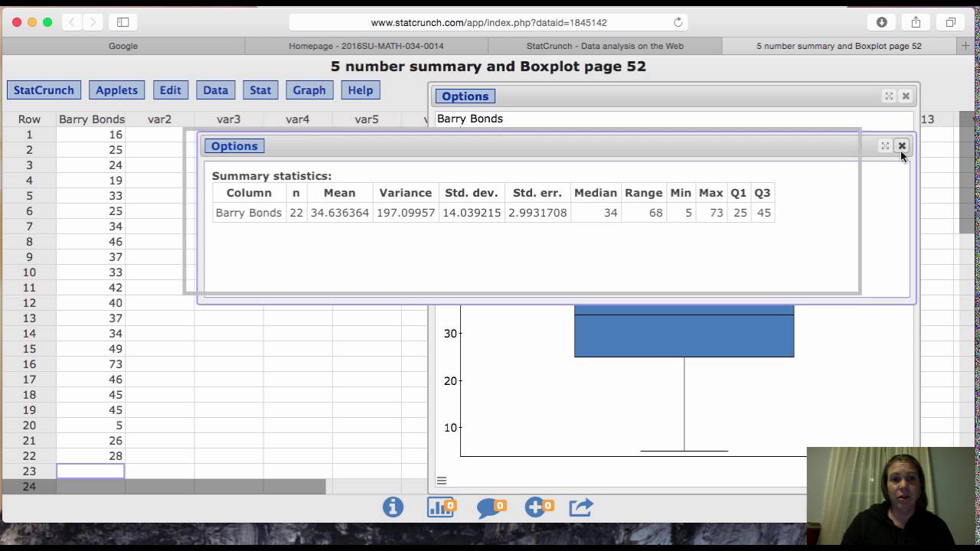980x551 pixels.
Task: Click the blue plus add icon
Action: (x=539, y=507)
